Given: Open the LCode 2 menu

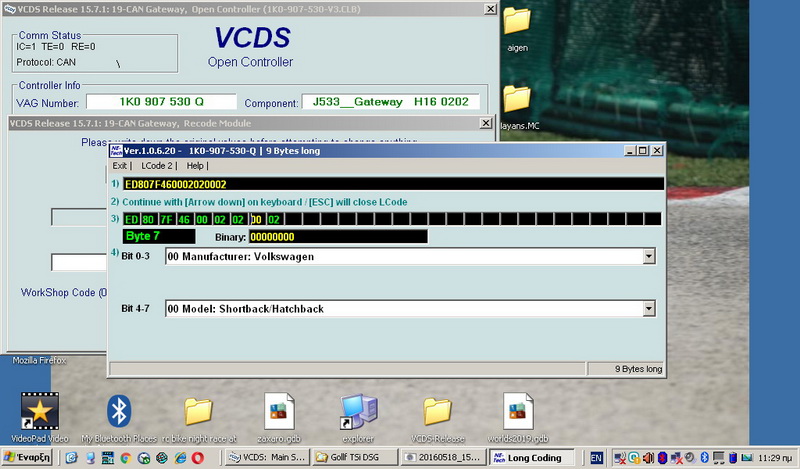Looking at the screenshot, I should coord(157,165).
